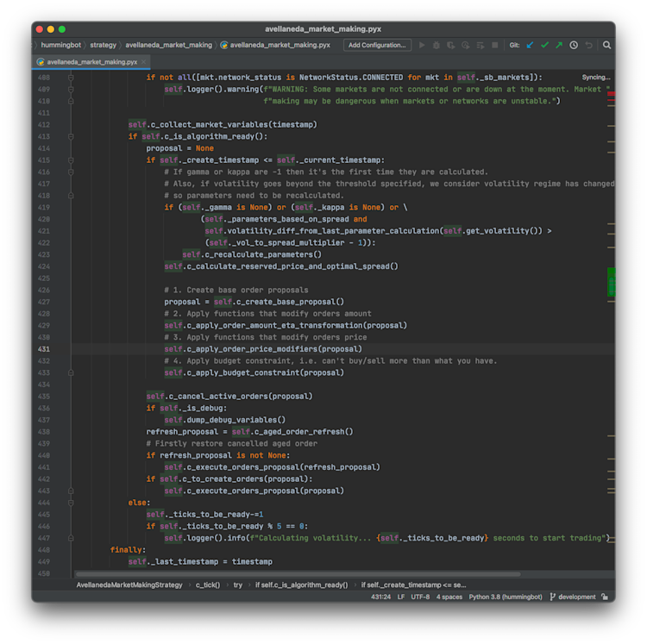Click the try structure breadcrumb
This screenshot has height=644, width=647.
[x=238, y=585]
